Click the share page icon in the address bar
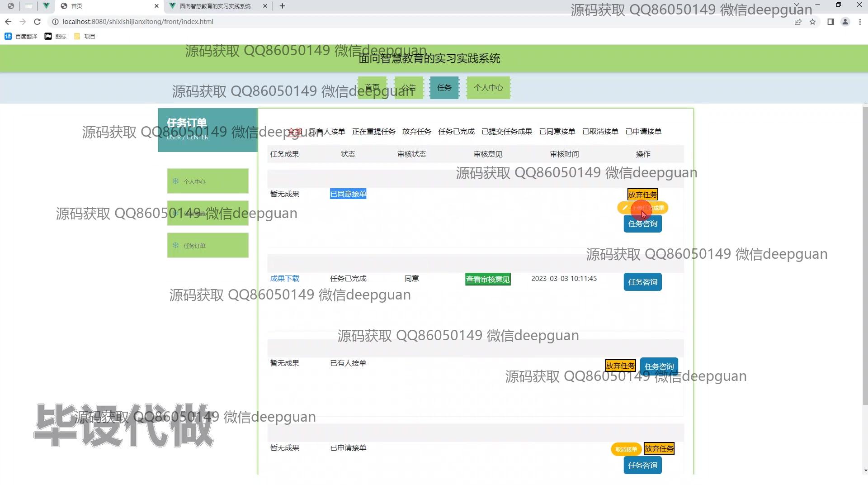Image resolution: width=868 pixels, height=485 pixels. coord(798,22)
